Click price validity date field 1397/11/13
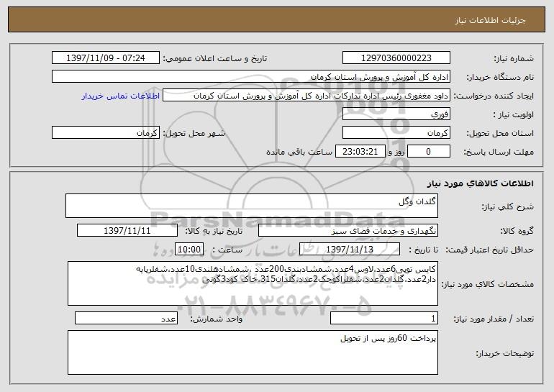Image resolution: width=554 pixels, height=392 pixels. [350, 250]
